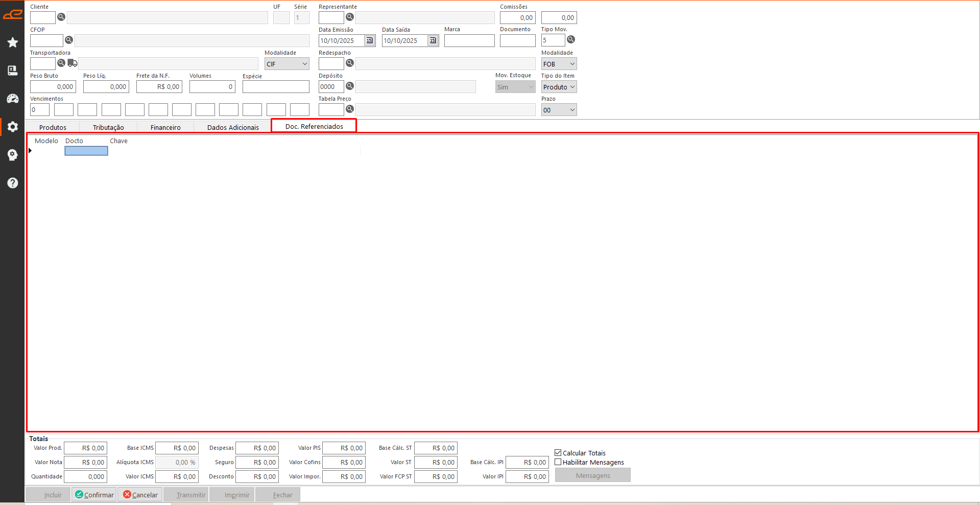The height and width of the screenshot is (505, 980).
Task: Uncheck the Calcular Totais checkbox
Action: (x=558, y=453)
